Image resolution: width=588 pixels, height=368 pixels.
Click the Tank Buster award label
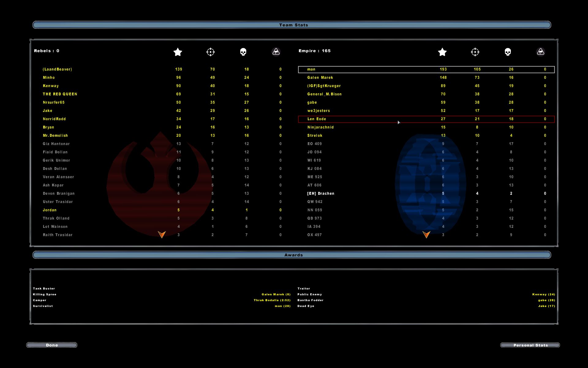tap(44, 289)
